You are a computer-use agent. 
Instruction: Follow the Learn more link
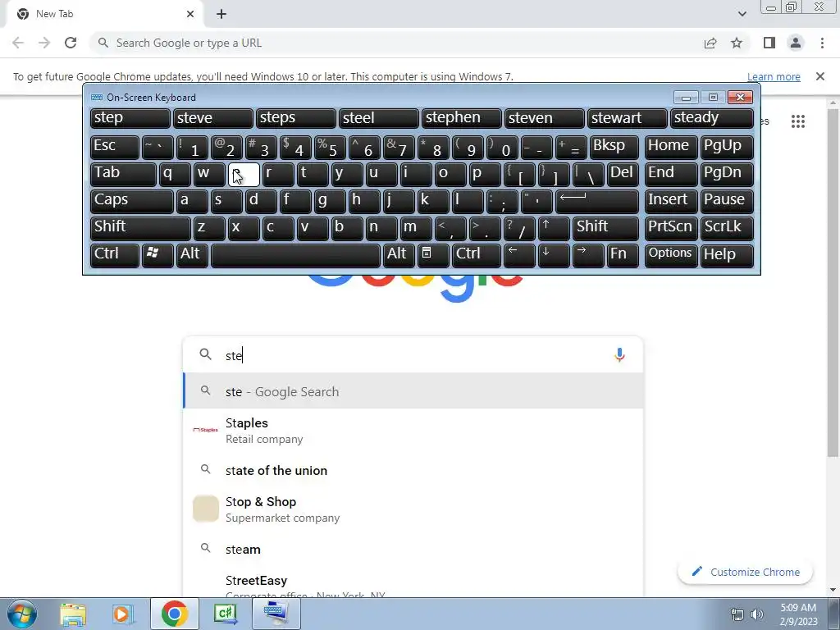(774, 76)
